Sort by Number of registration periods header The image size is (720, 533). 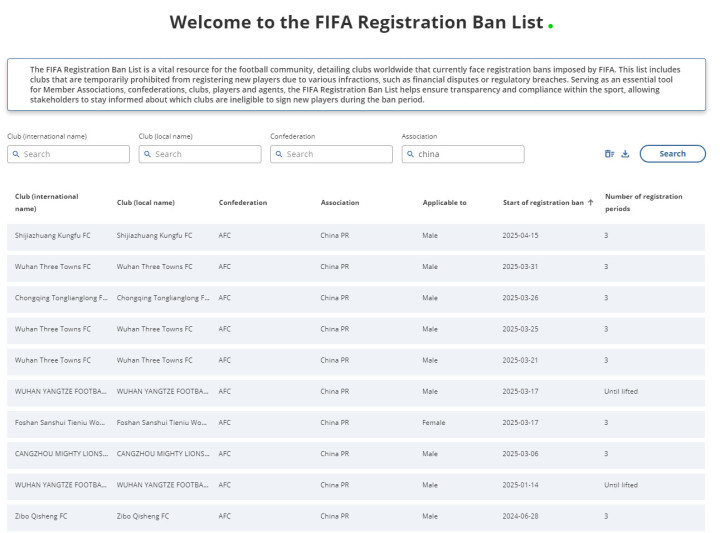(x=643, y=202)
